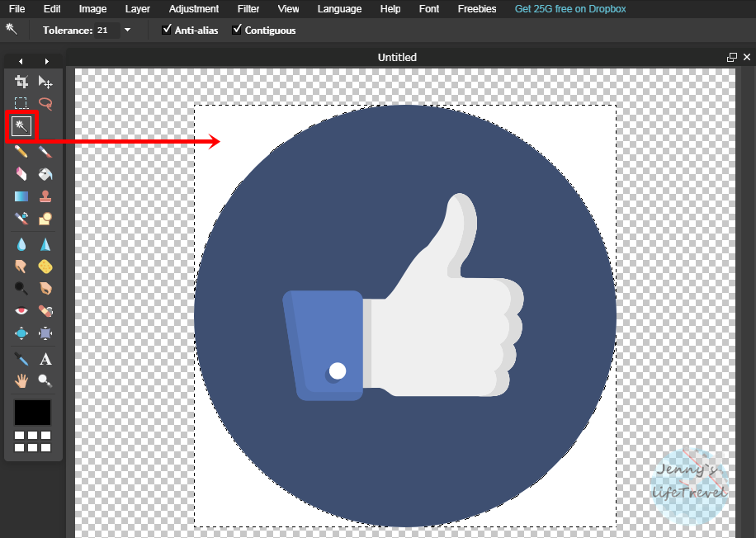Select the Wand tool in the toolbox
Image resolution: width=756 pixels, height=538 pixels.
point(21,126)
